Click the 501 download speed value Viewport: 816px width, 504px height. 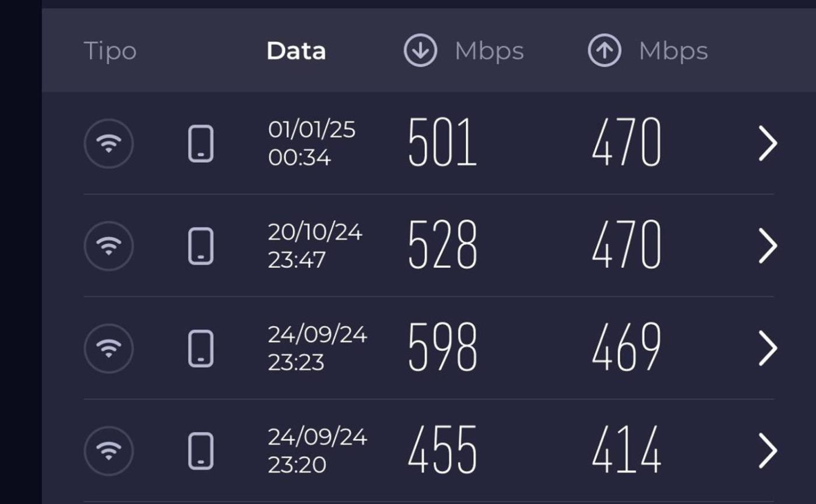pos(442,143)
